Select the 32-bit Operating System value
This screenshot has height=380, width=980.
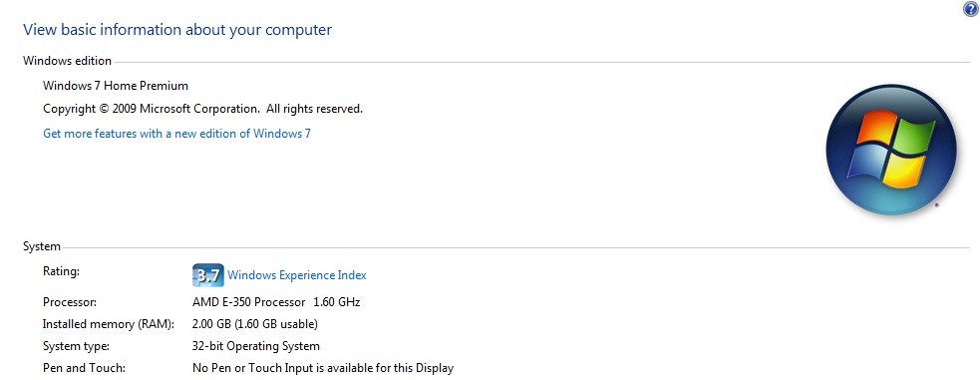pyautogui.click(x=256, y=346)
